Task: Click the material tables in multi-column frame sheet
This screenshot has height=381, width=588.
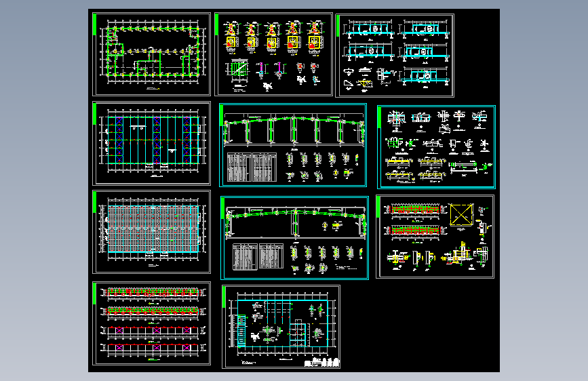Action: tap(252, 167)
